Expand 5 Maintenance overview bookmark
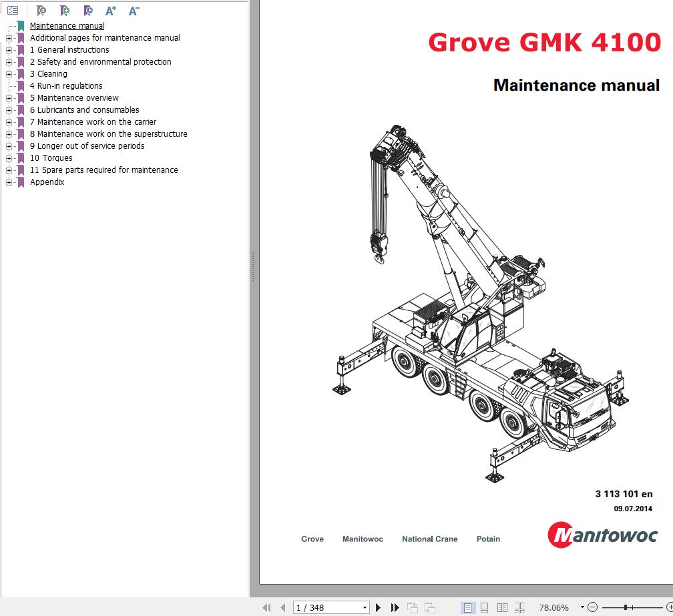 click(x=9, y=98)
